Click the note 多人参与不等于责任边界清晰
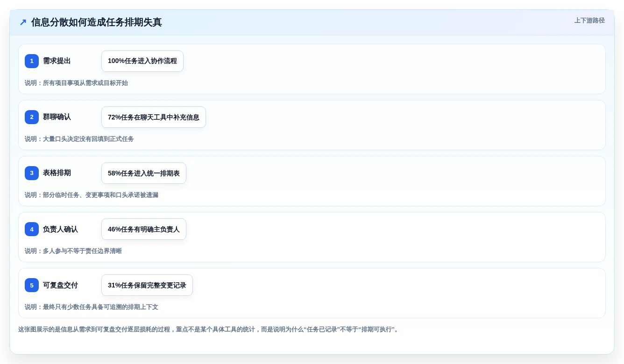624x364 pixels. [73, 251]
